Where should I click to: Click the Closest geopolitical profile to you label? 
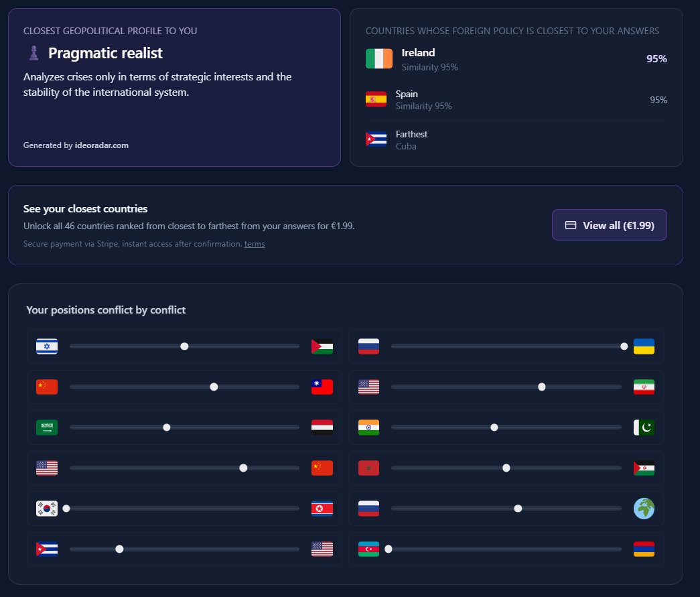[x=111, y=31]
